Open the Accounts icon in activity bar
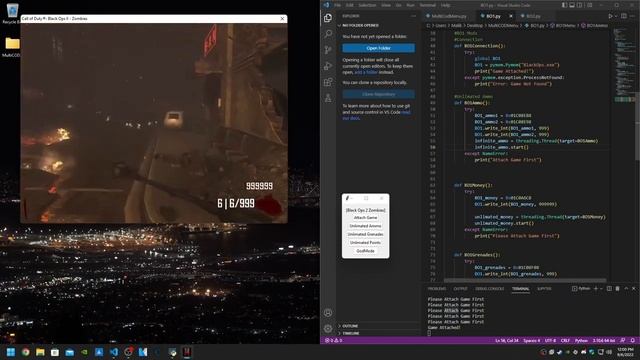 328,313
